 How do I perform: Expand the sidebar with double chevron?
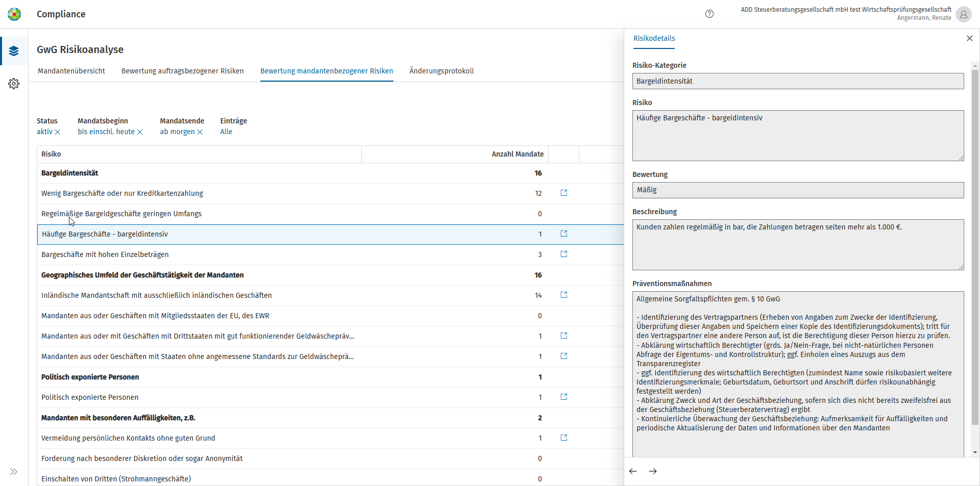(14, 472)
